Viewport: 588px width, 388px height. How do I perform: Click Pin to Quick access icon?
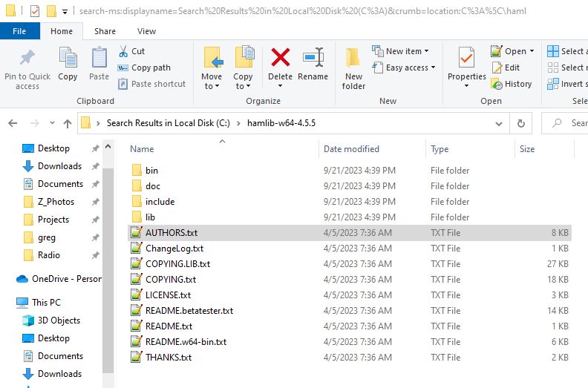[x=27, y=58]
